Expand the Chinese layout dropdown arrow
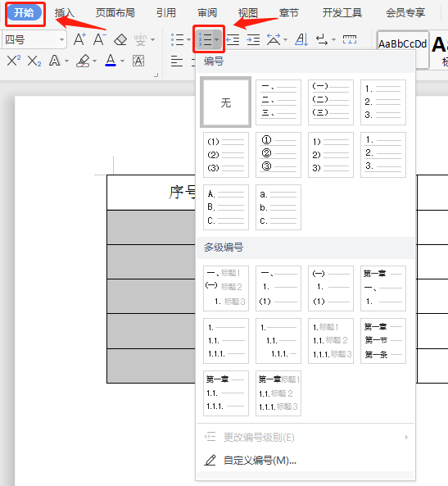This screenshot has width=448, height=486. (285, 39)
